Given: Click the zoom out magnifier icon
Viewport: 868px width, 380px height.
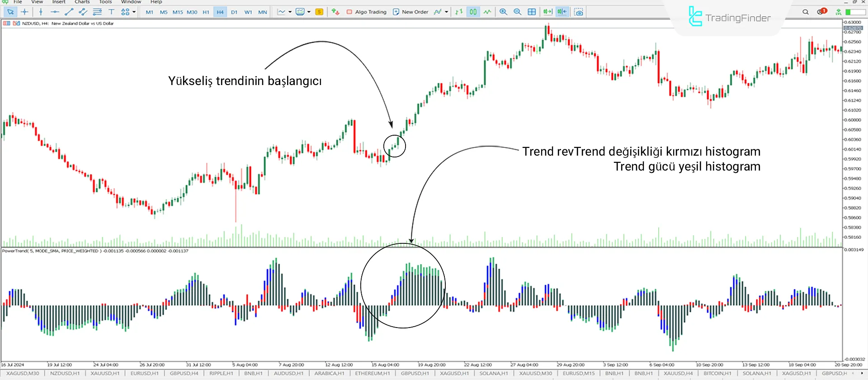Looking at the screenshot, I should coord(518,12).
